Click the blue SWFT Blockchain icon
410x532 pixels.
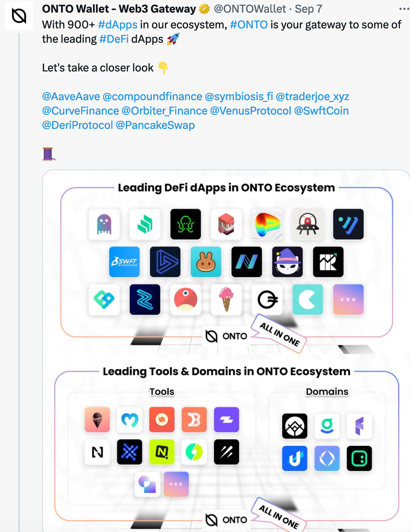tap(124, 262)
